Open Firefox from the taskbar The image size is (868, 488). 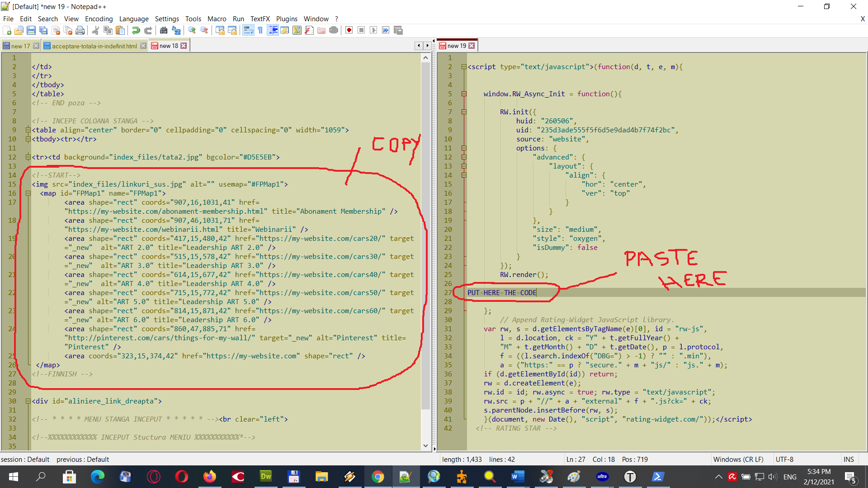pyautogui.click(x=209, y=477)
